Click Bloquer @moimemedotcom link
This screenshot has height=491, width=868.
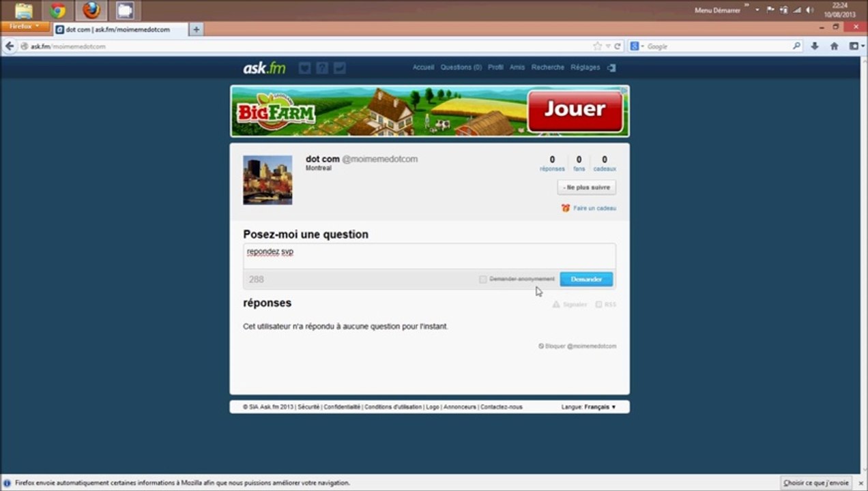[577, 346]
